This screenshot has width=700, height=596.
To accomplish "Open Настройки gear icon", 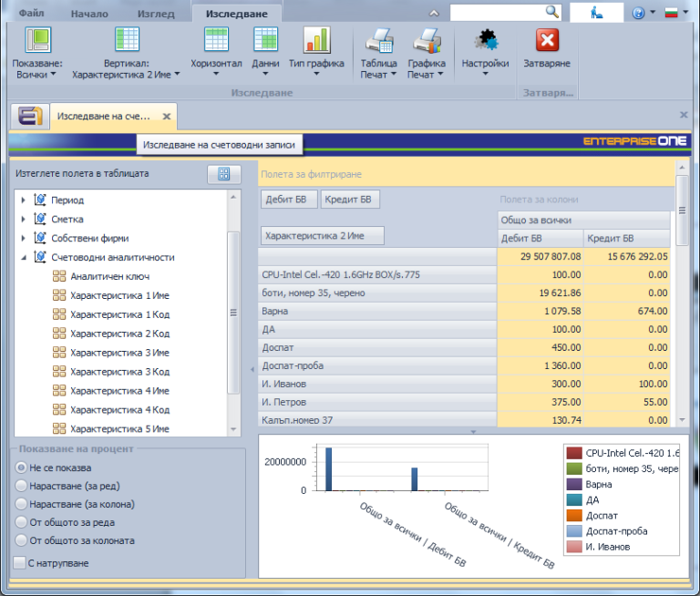I will point(485,41).
